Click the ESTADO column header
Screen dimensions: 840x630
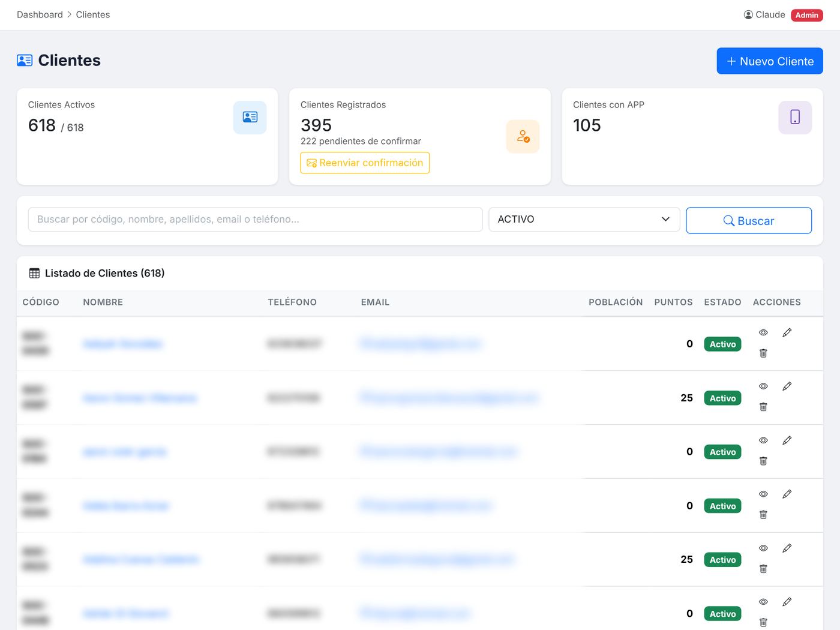(722, 302)
